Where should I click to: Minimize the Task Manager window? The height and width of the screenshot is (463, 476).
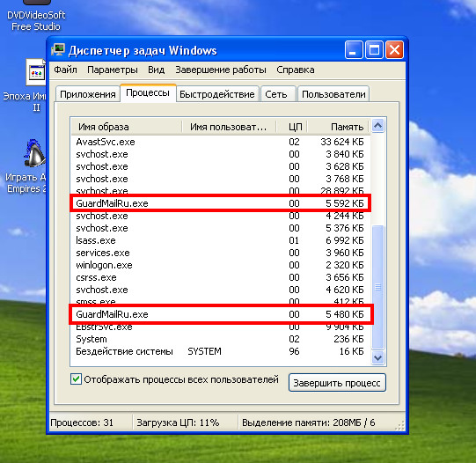[354, 50]
